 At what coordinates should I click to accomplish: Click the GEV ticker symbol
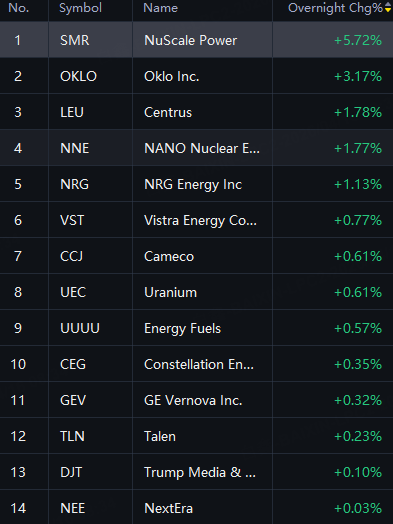tap(73, 400)
